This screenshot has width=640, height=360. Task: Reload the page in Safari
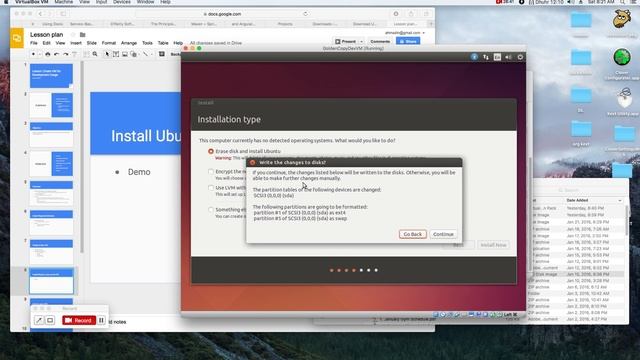(x=305, y=14)
